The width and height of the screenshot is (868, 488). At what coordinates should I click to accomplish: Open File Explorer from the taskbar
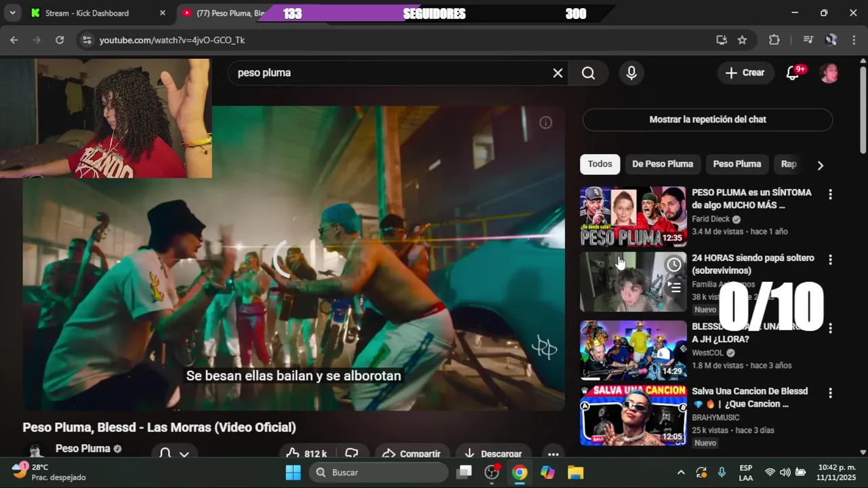pos(575,472)
